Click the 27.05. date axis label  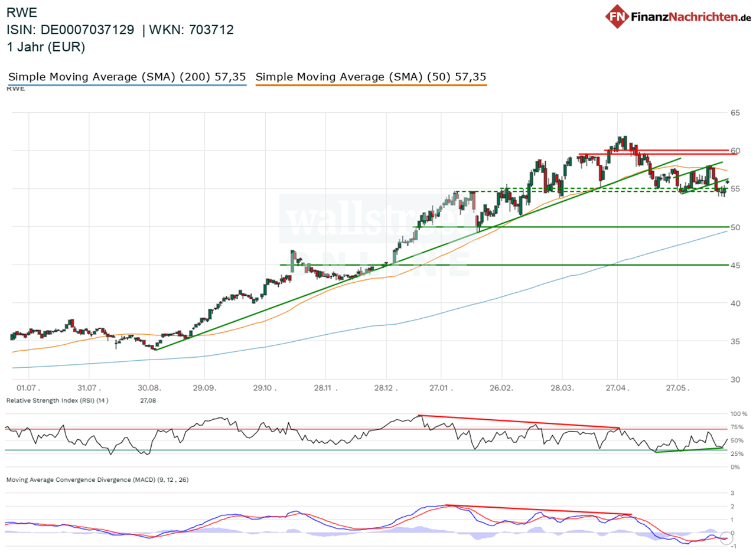click(x=678, y=389)
